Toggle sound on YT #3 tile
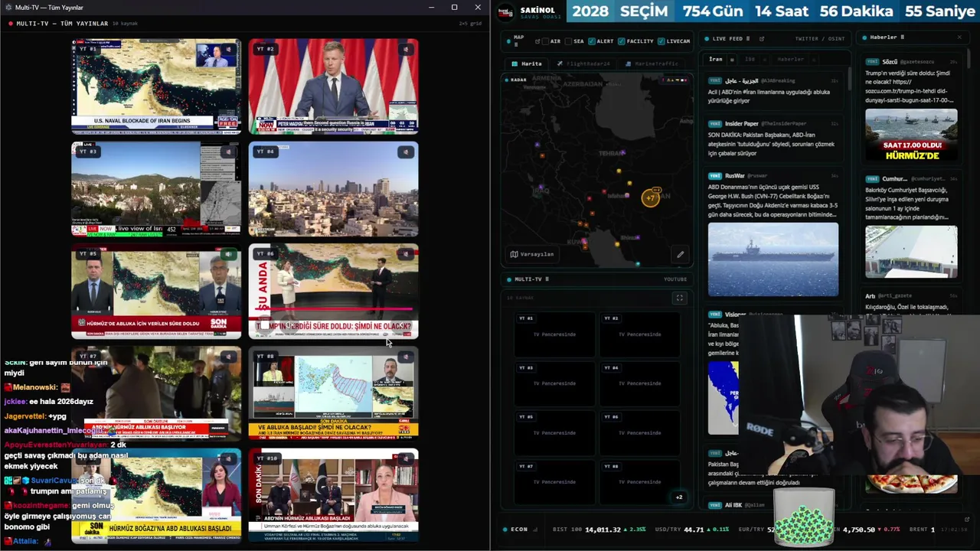Image resolution: width=980 pixels, height=551 pixels. coord(228,152)
